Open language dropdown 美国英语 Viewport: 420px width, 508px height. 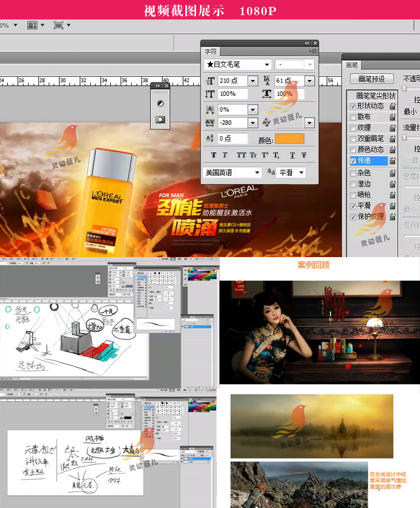click(232, 173)
